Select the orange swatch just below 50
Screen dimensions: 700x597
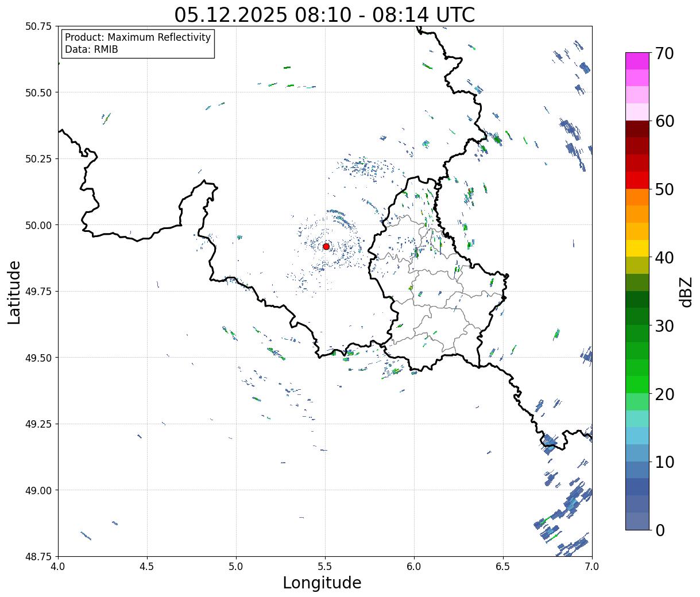pos(637,197)
